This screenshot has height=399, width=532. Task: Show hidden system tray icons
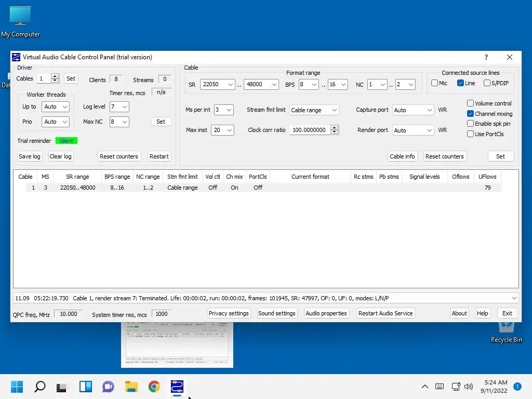(425, 387)
